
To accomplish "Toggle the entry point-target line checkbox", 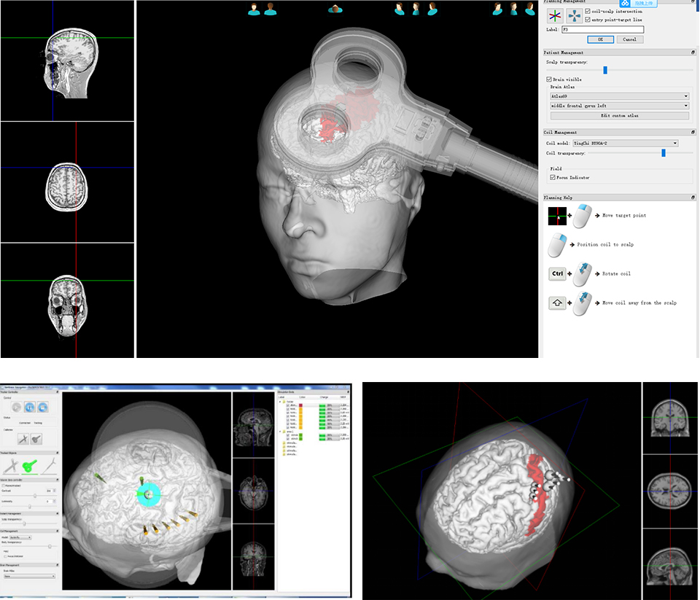I will [x=588, y=20].
